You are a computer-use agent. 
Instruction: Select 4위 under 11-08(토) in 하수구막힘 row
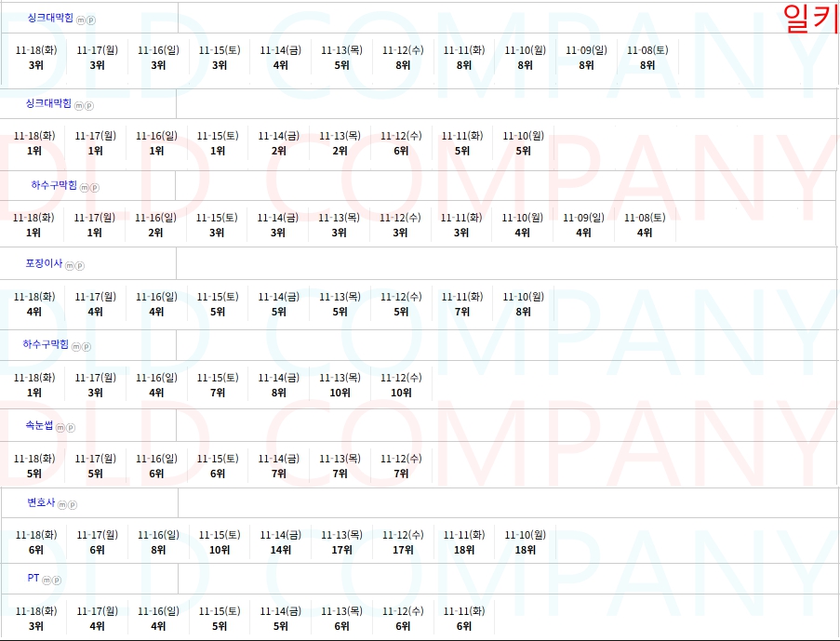(645, 233)
